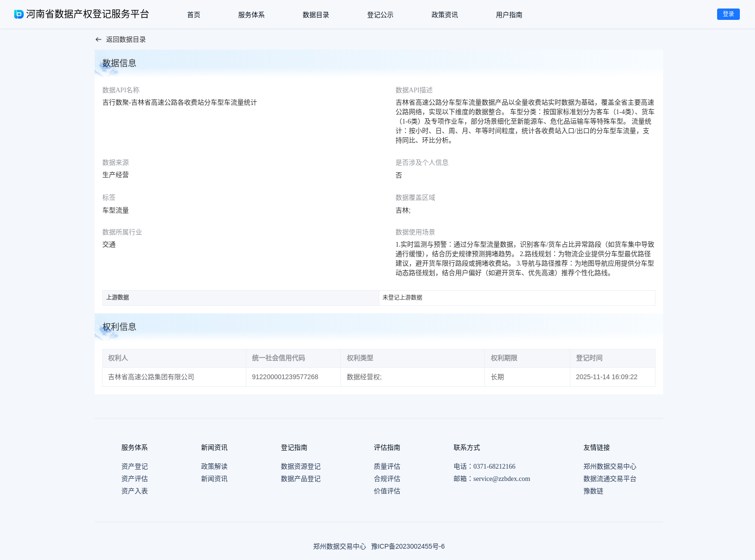Open footer link 新闻资讯 under news column
Viewport: 755px width, 560px height.
point(214,479)
